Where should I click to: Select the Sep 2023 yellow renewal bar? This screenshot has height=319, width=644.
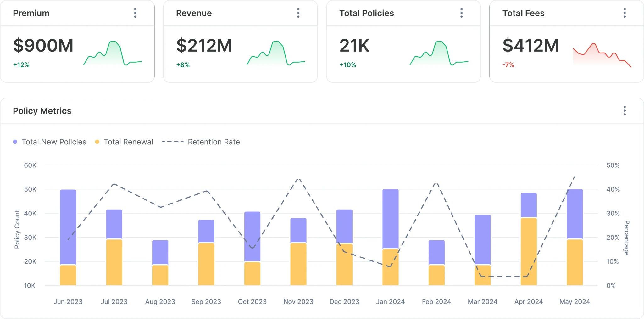(206, 264)
